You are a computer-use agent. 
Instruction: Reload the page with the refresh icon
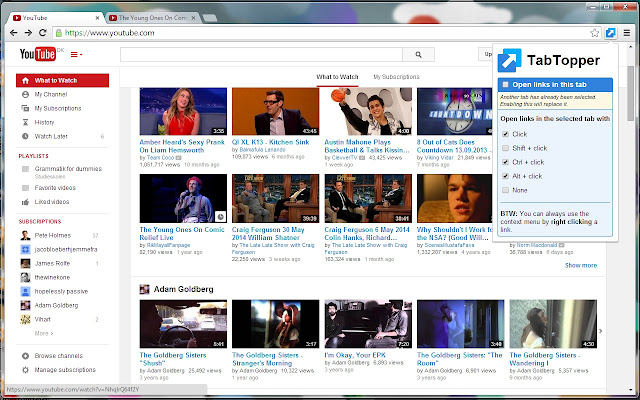pos(42,33)
